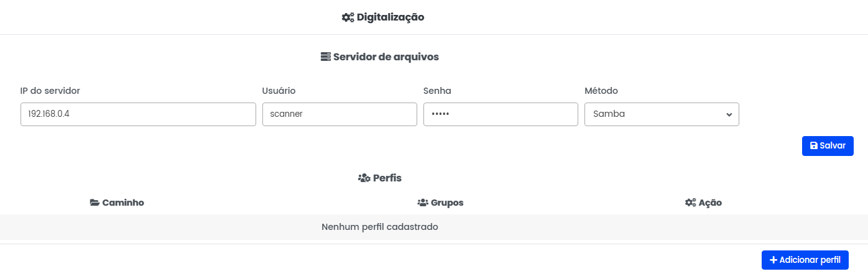Click the folder icon beside Caminho
The width and height of the screenshot is (868, 279).
click(x=95, y=203)
